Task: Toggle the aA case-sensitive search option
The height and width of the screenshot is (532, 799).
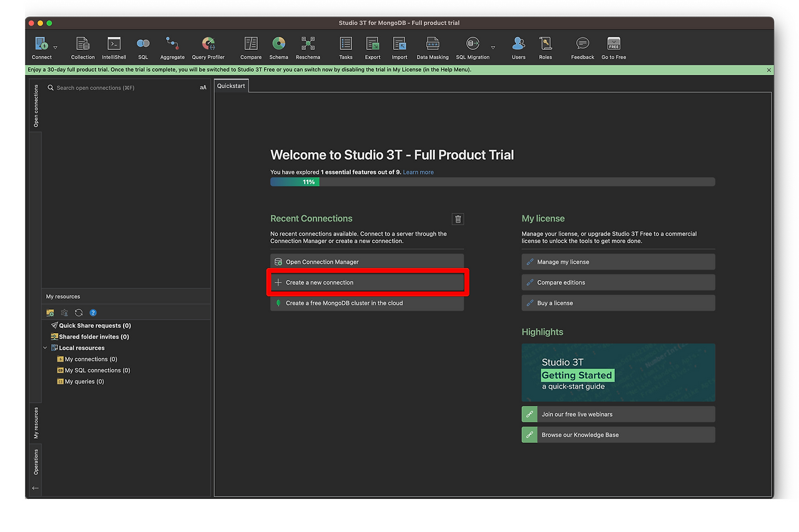Action: [x=203, y=88]
